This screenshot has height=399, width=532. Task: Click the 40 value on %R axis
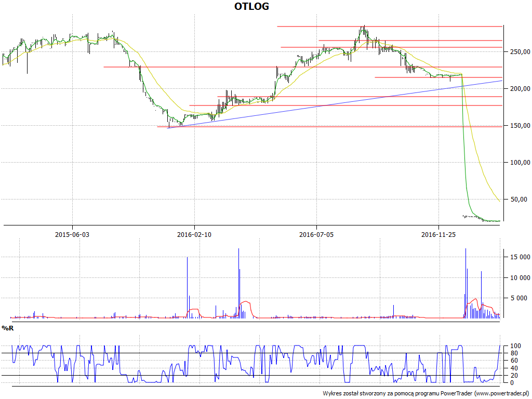(514, 368)
